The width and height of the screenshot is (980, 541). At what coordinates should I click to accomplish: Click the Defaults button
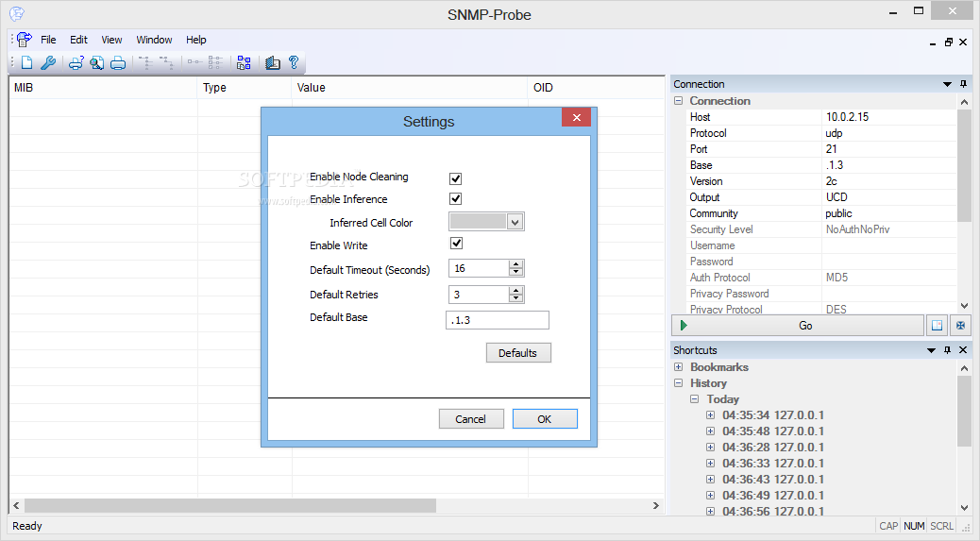(518, 353)
